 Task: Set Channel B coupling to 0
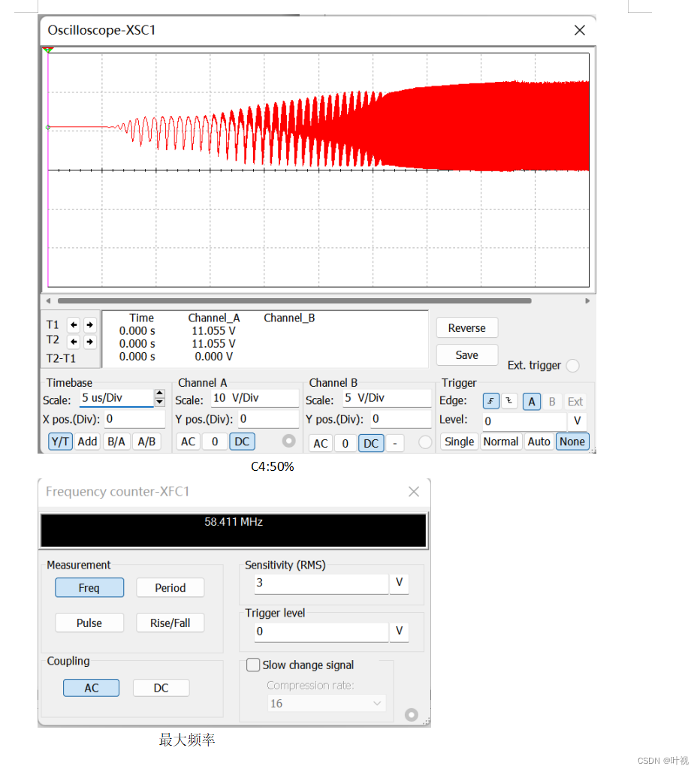[345, 443]
